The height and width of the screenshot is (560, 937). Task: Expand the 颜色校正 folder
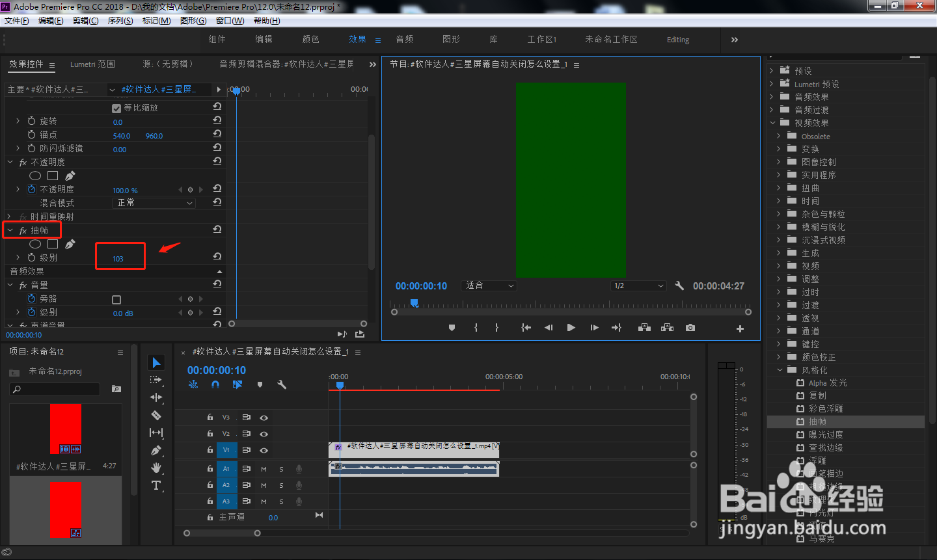(779, 357)
